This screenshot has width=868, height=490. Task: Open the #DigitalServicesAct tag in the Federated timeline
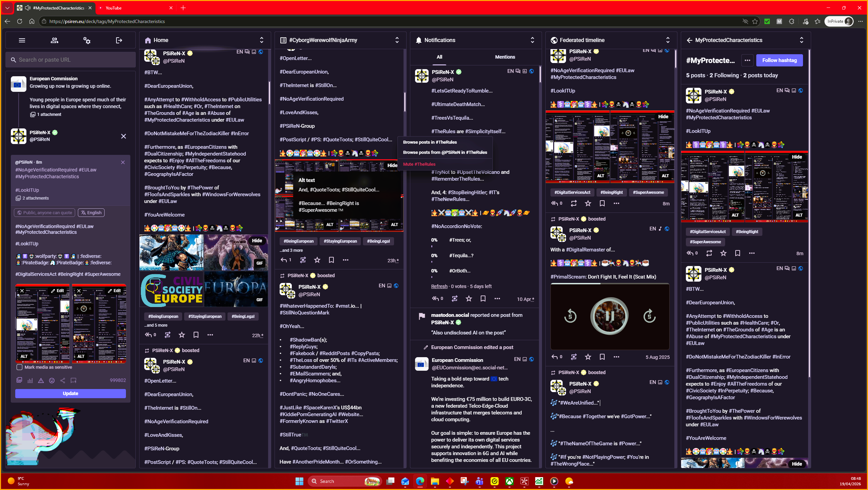pyautogui.click(x=572, y=192)
